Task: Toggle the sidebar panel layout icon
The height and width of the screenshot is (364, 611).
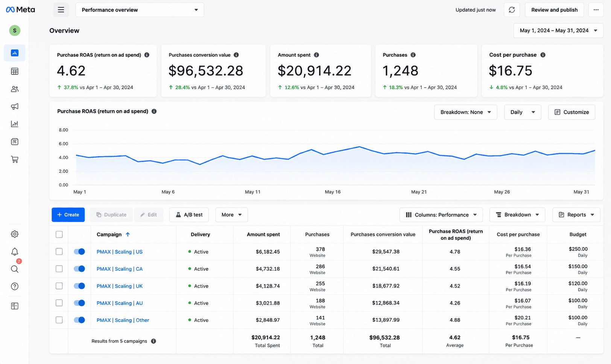Action: (x=15, y=306)
